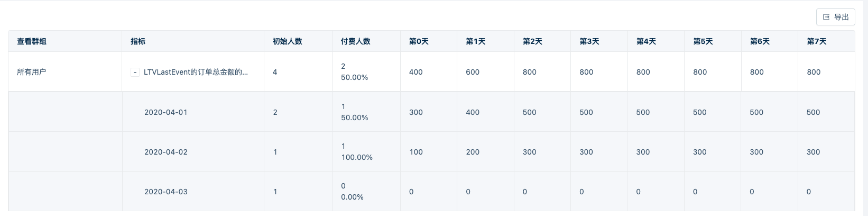Select the 所有用户 group cell
Screen dimensions: 868x216
[32, 72]
